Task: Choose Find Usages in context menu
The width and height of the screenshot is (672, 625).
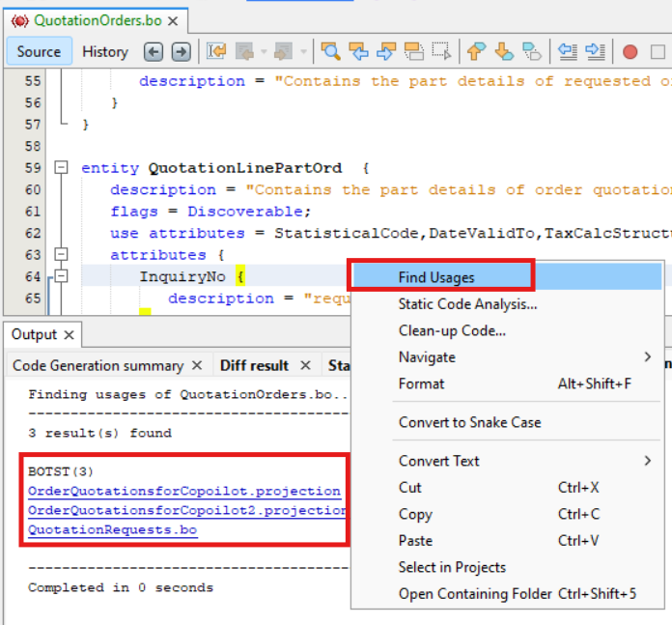Action: pos(507,277)
